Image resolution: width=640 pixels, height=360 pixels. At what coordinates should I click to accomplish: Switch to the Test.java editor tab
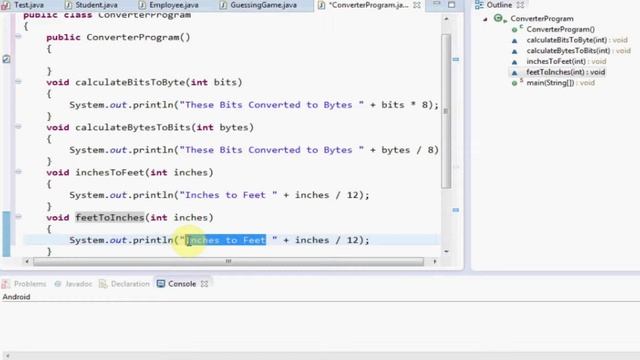23,5
